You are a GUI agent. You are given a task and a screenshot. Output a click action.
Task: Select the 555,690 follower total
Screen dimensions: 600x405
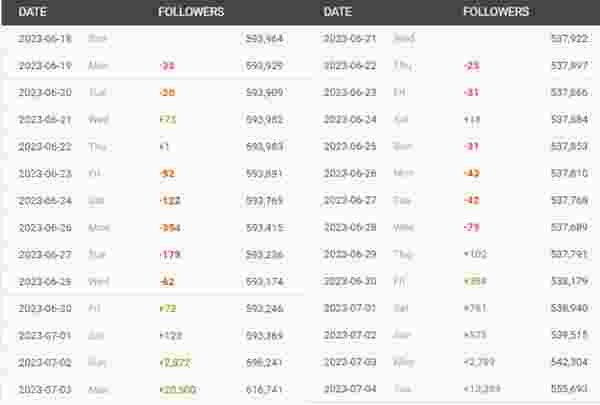(x=569, y=389)
